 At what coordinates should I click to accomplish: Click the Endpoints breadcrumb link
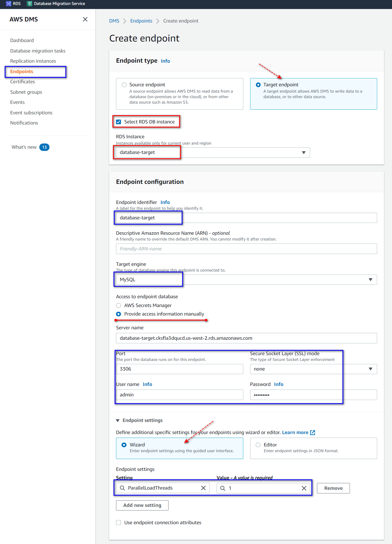click(141, 21)
